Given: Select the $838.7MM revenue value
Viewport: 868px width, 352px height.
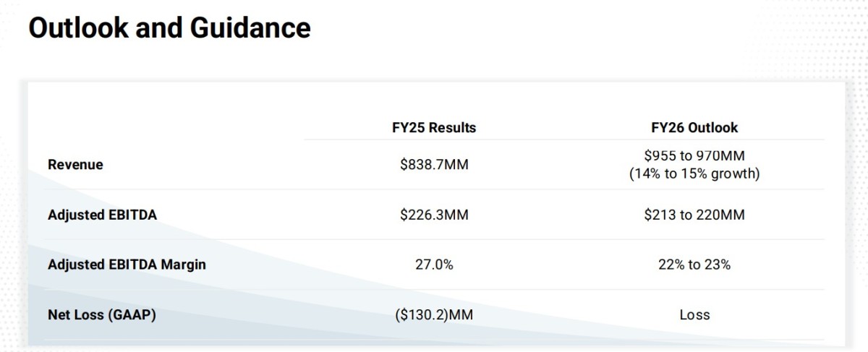Looking at the screenshot, I should pyautogui.click(x=434, y=165).
